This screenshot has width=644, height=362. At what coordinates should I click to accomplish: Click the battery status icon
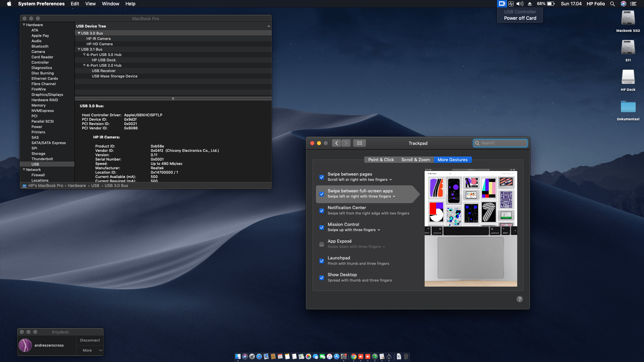click(x=551, y=4)
